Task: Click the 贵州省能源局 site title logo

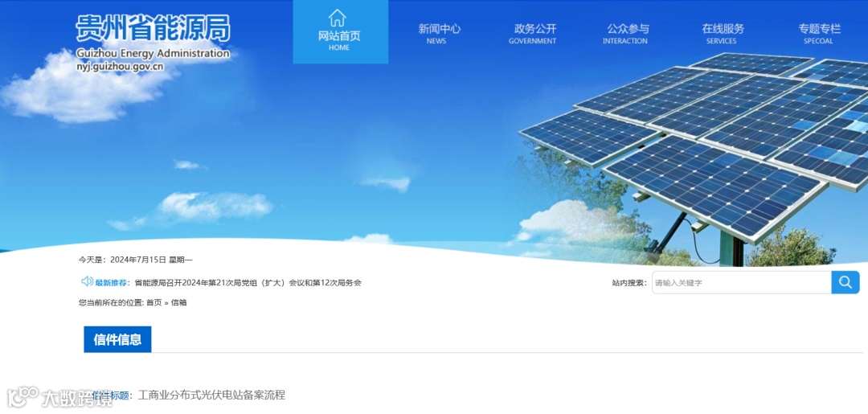Action: [153, 28]
